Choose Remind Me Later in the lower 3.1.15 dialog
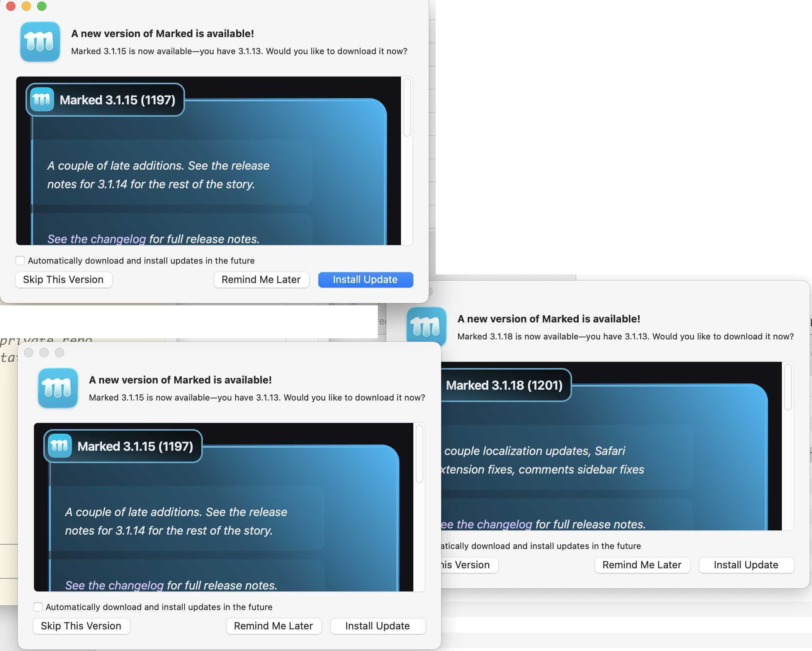 (x=273, y=626)
